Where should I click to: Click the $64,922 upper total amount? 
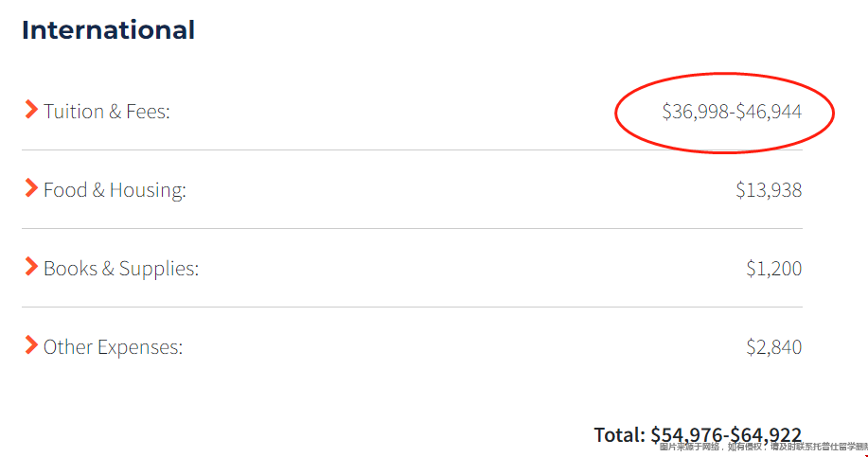click(766, 435)
